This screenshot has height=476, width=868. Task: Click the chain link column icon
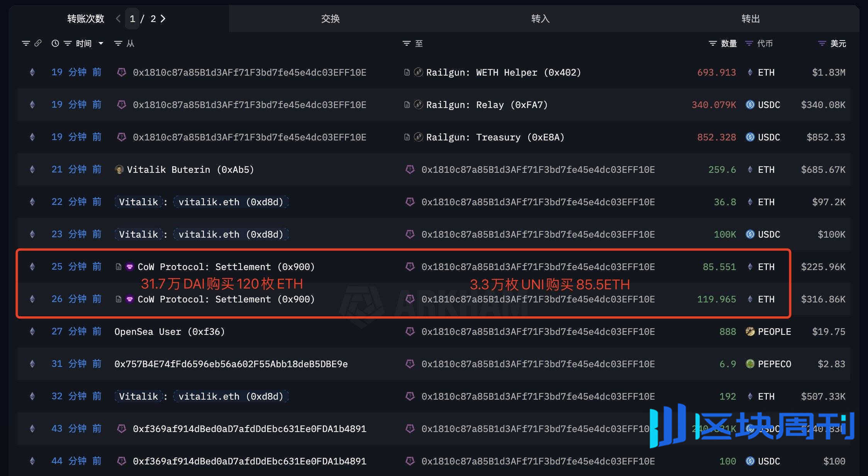tap(38, 43)
